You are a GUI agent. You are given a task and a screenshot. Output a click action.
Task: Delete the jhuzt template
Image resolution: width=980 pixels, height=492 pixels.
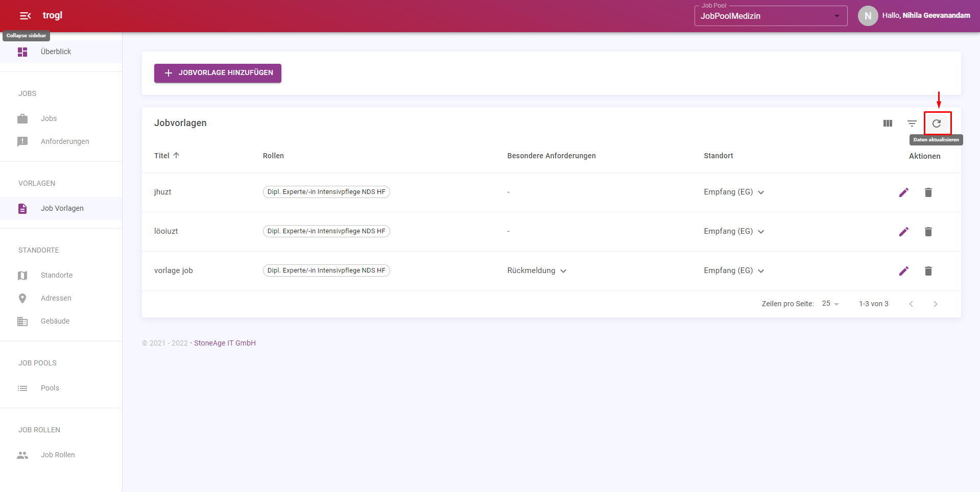(928, 192)
